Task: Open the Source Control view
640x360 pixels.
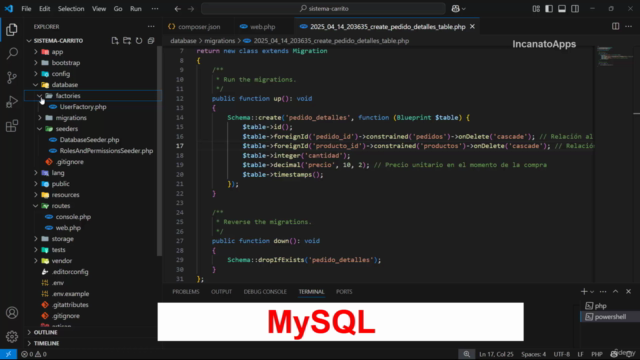Action: (12, 77)
